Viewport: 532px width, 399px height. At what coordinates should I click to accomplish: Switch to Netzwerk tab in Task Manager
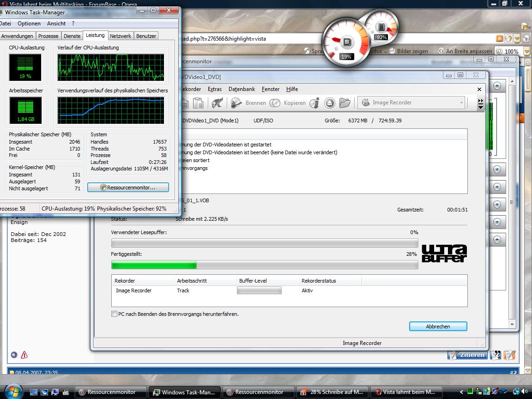121,36
